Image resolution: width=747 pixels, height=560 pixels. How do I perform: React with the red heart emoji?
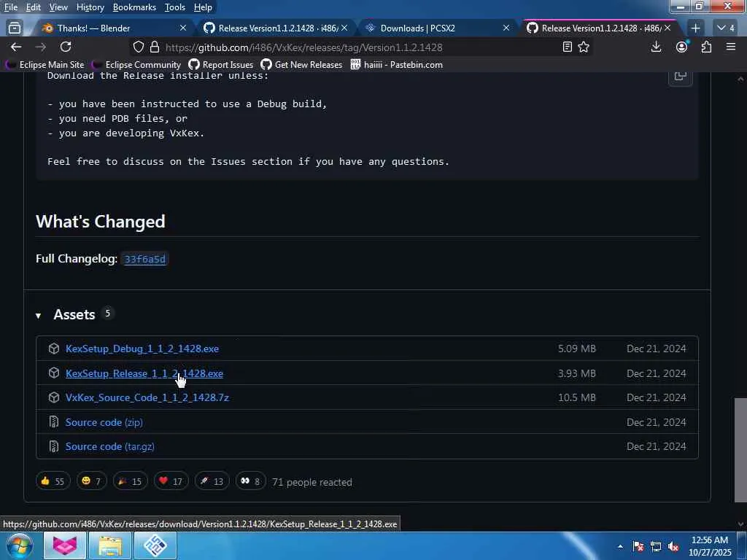click(x=171, y=481)
